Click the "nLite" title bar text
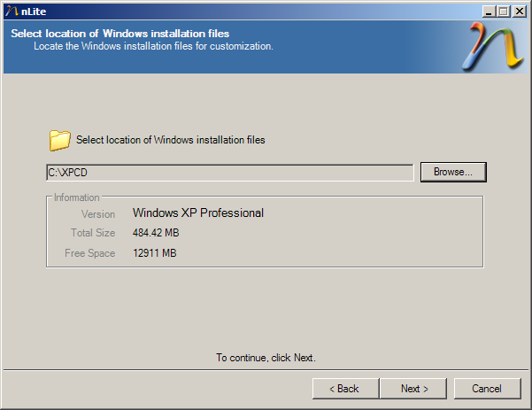The height and width of the screenshot is (410, 532). point(34,12)
